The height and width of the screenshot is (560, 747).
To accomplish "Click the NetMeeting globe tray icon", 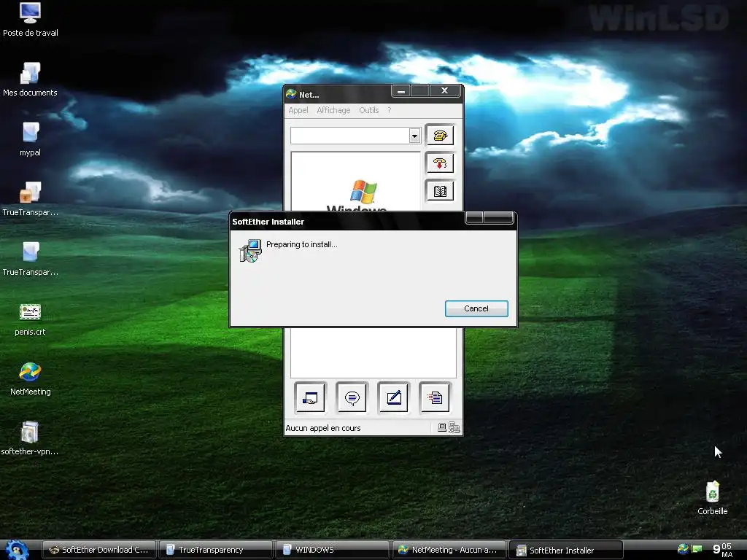I will [683, 549].
